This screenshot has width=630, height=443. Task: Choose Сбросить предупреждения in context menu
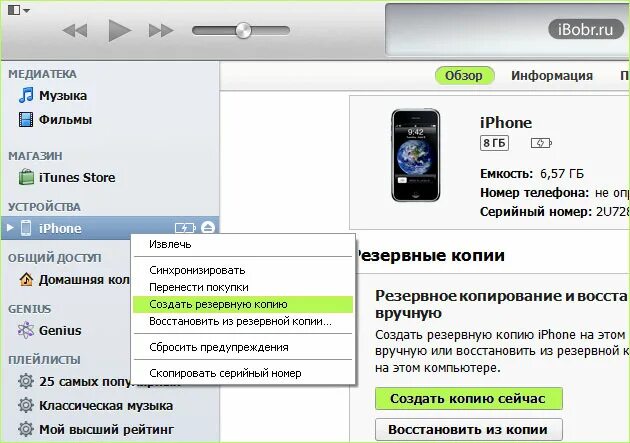(243, 347)
